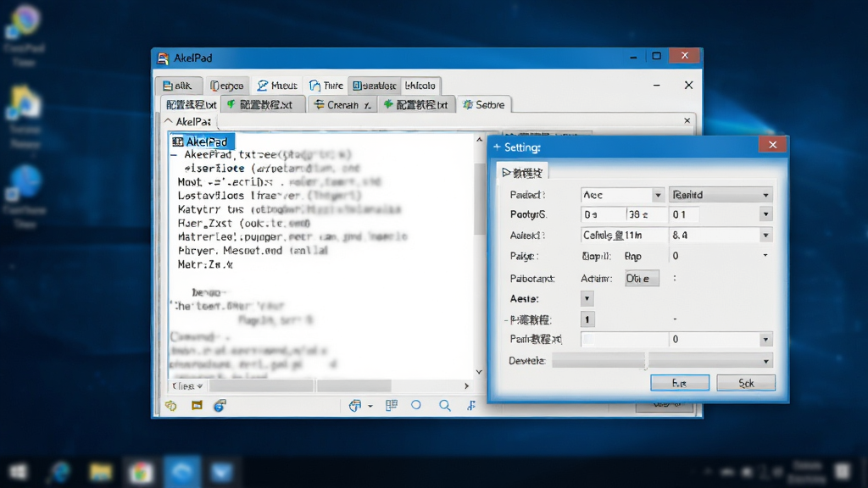868x488 pixels.
Task: Click the '0 s' field in PaotyrS row
Action: click(x=603, y=214)
